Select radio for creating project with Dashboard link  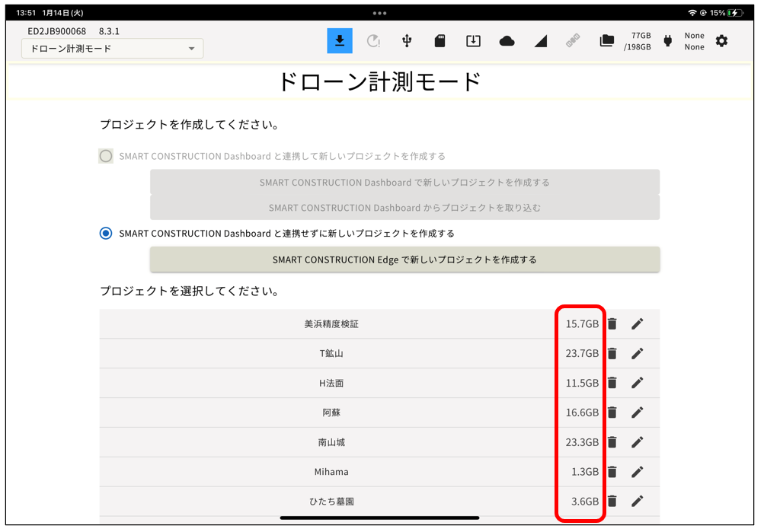click(106, 156)
